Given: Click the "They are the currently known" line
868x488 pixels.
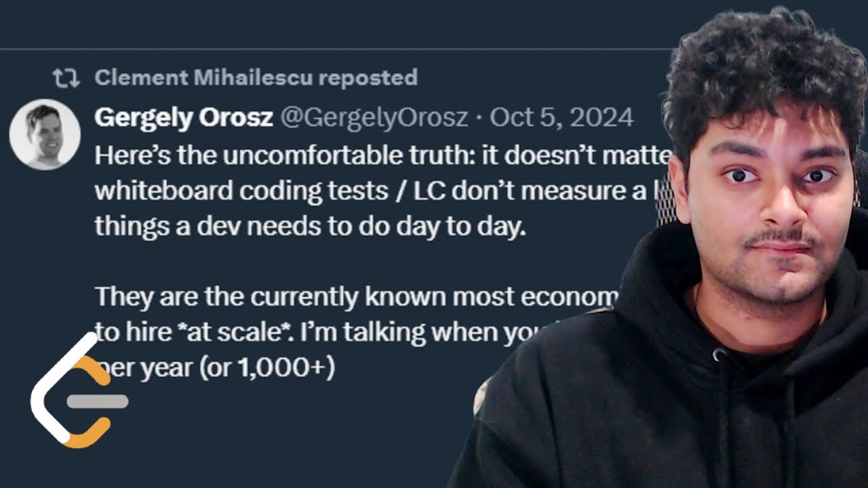Looking at the screenshot, I should pos(285,296).
